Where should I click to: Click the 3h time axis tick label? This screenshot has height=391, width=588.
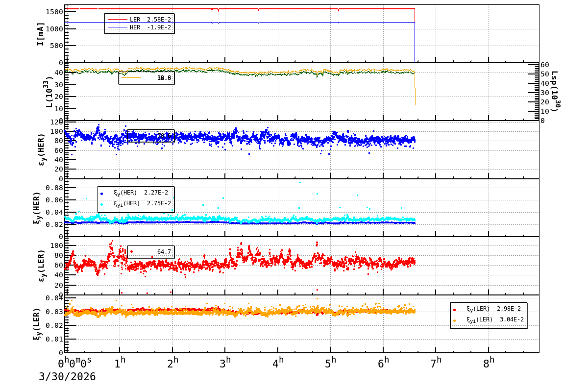pos(225,363)
